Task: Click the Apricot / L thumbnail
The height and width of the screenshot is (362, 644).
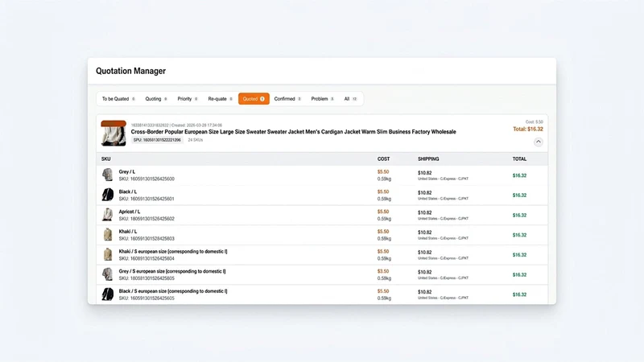Action: (108, 215)
